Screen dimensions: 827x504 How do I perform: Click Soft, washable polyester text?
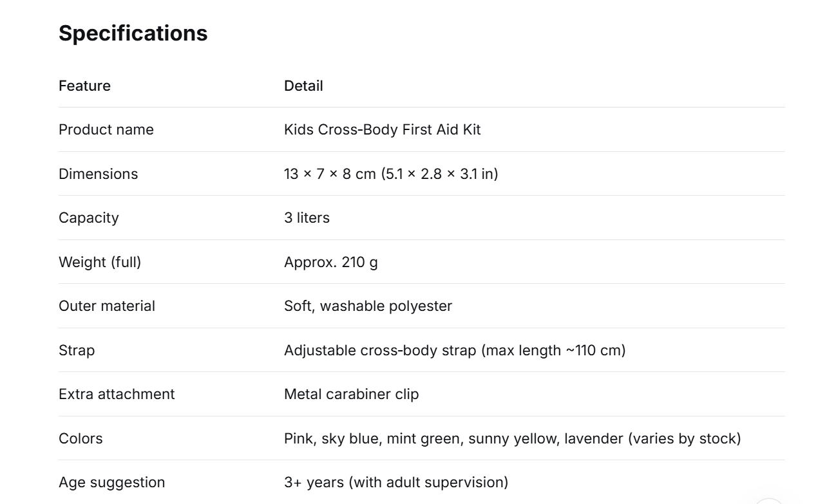click(x=368, y=306)
